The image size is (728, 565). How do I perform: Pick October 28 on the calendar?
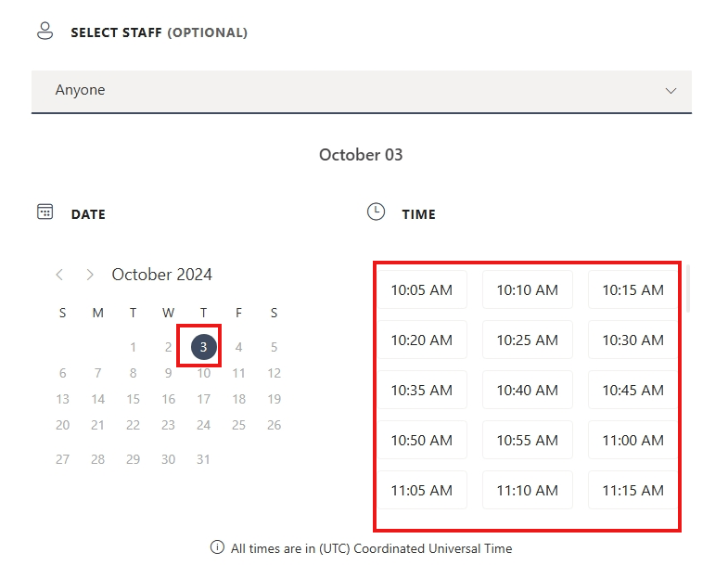tap(97, 459)
